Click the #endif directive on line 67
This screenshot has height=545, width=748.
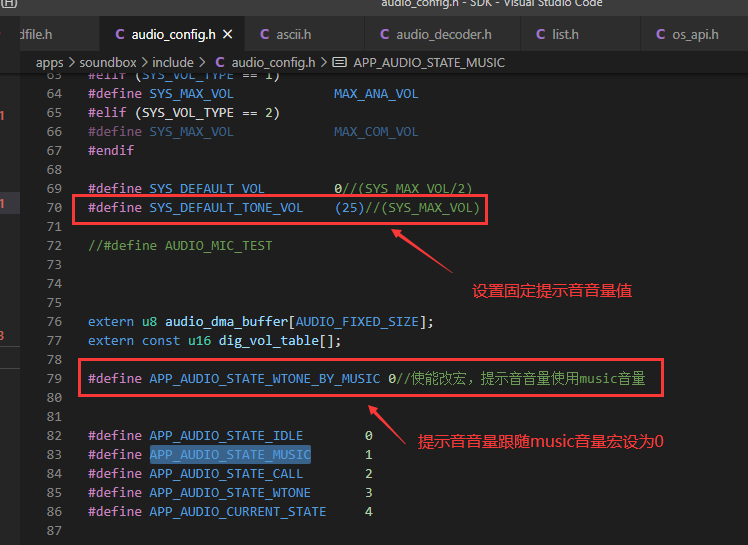pyautogui.click(x=111, y=150)
